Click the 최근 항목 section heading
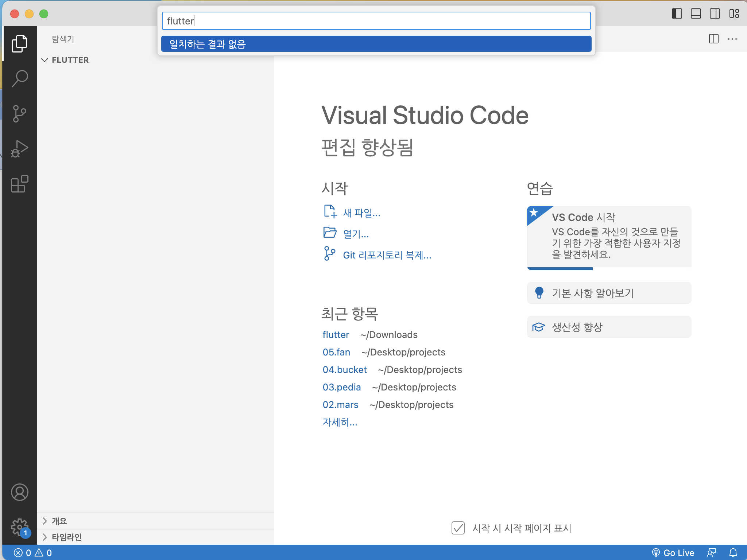The image size is (747, 560). [x=349, y=314]
